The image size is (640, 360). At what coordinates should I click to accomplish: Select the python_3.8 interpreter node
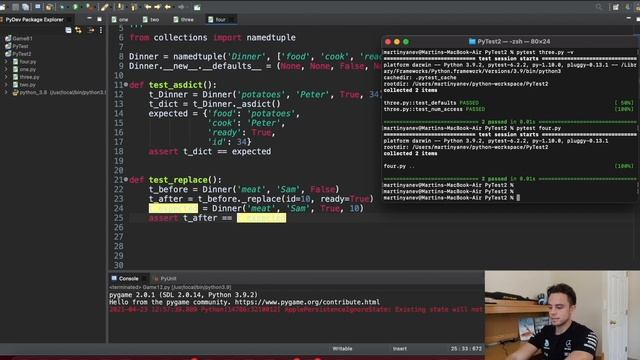(x=59, y=93)
